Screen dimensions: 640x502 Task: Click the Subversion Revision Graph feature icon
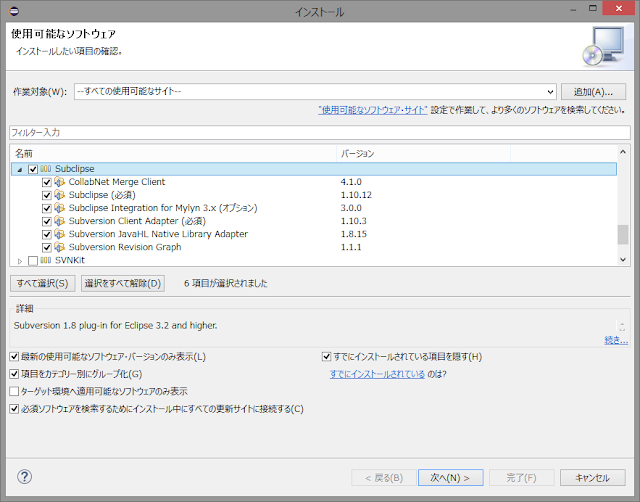coord(60,247)
